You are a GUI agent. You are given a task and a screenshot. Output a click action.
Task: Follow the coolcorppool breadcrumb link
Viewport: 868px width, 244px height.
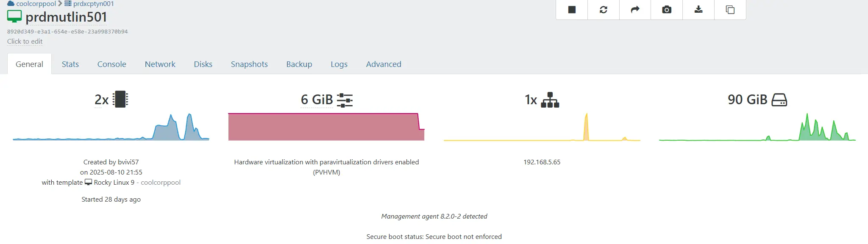point(36,4)
